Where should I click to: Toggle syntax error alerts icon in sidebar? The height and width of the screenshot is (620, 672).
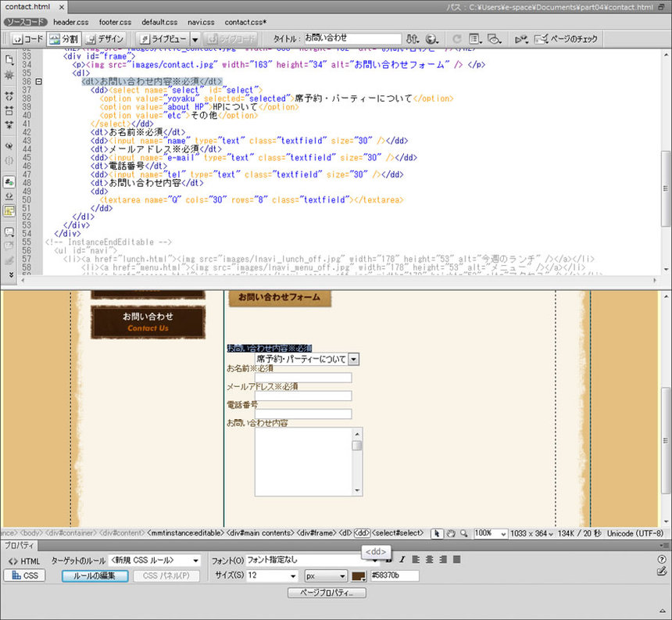click(x=9, y=211)
